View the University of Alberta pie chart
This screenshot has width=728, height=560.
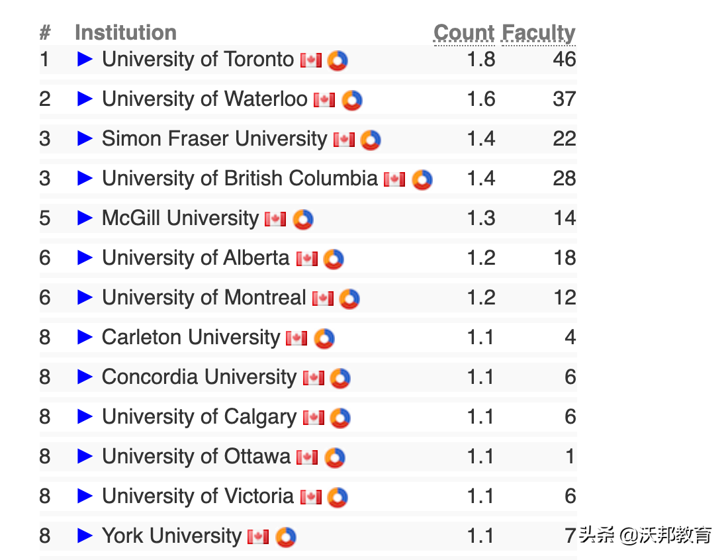[x=334, y=259]
